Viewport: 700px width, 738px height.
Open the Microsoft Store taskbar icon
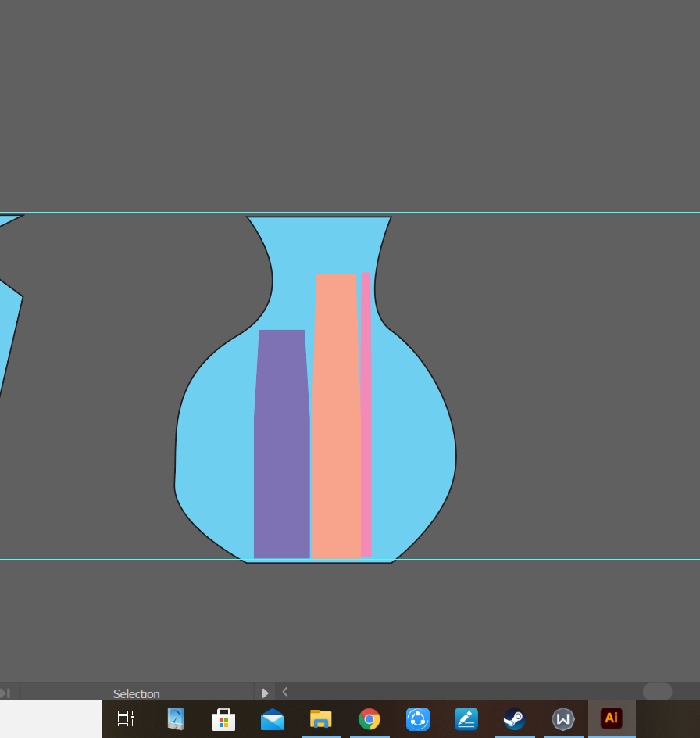(223, 718)
